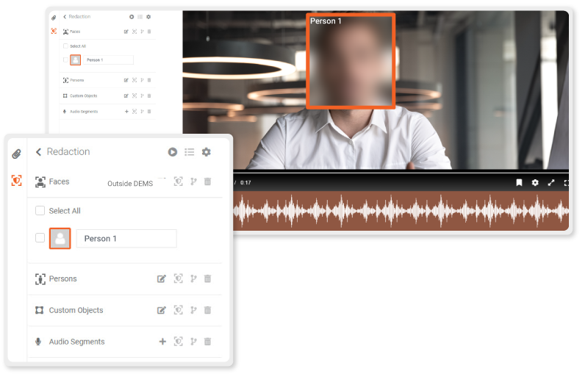This screenshot has height=374, width=588.
Task: Seek within the orange audio waveform timeline
Action: (401, 211)
